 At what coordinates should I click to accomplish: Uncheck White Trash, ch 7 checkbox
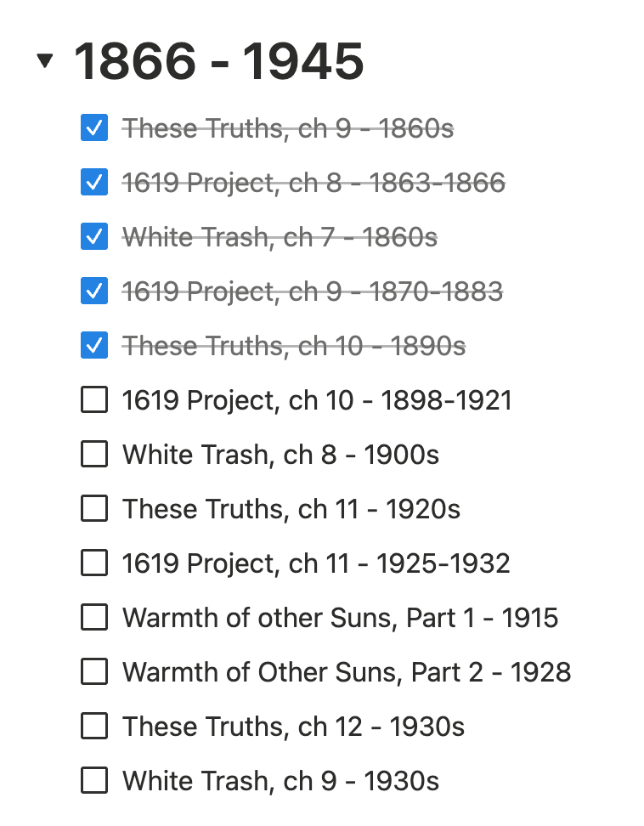pos(94,237)
